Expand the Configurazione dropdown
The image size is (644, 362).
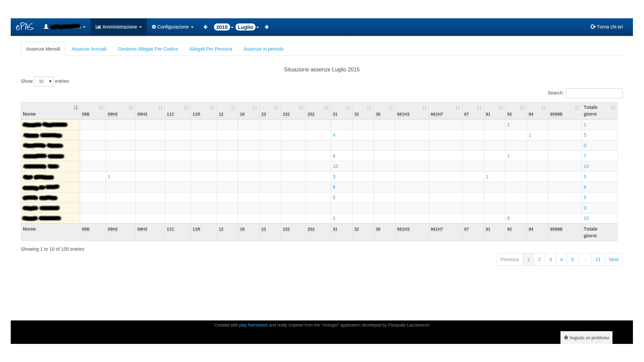click(172, 27)
